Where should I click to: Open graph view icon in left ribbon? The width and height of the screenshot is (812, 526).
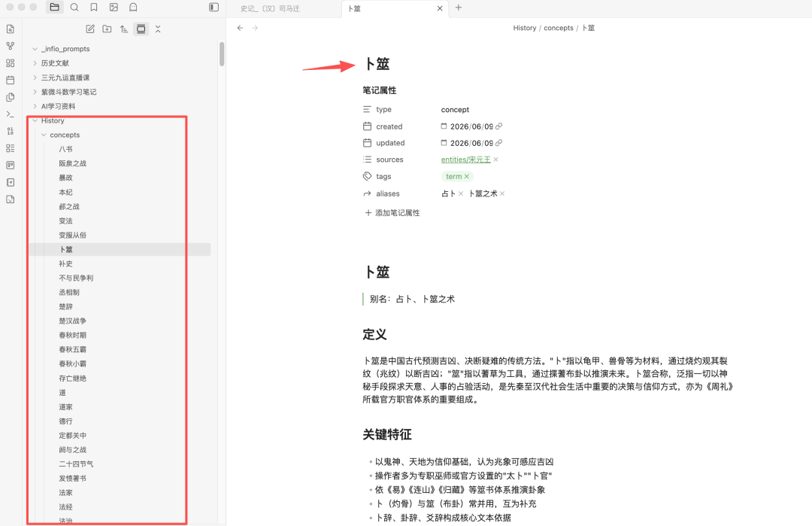[11, 46]
